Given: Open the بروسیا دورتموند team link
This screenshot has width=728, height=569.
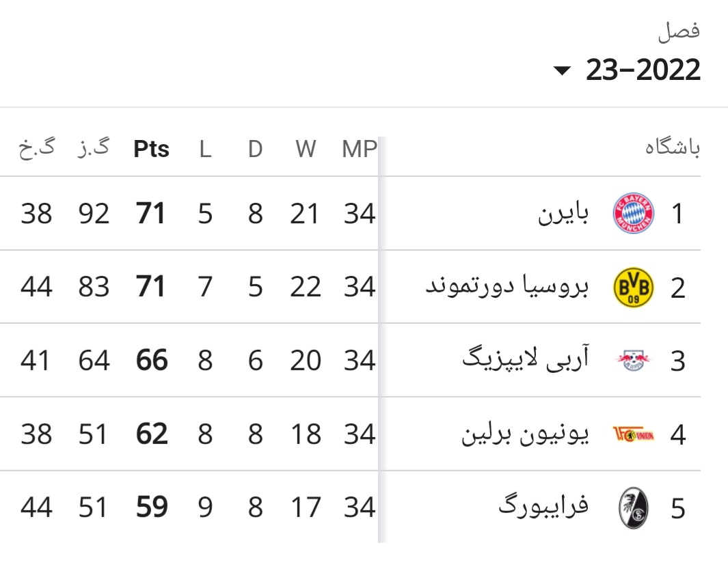Looking at the screenshot, I should pos(507,286).
